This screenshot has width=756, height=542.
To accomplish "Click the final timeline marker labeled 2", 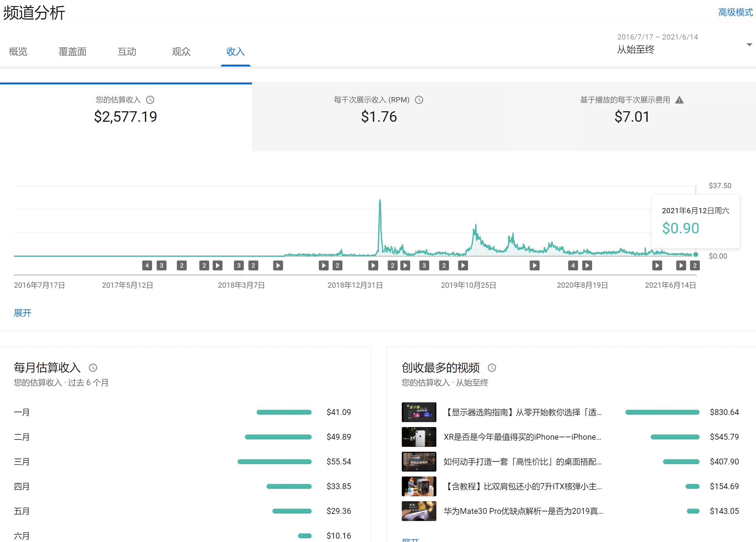I will (x=695, y=265).
